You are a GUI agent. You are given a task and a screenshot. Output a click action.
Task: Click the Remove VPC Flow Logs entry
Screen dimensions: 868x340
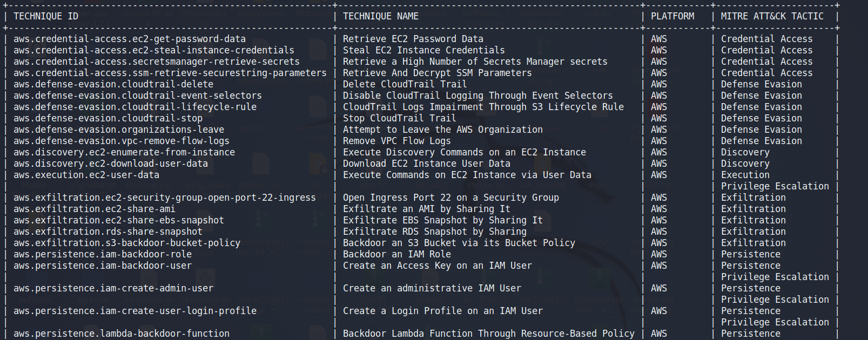[x=397, y=141]
